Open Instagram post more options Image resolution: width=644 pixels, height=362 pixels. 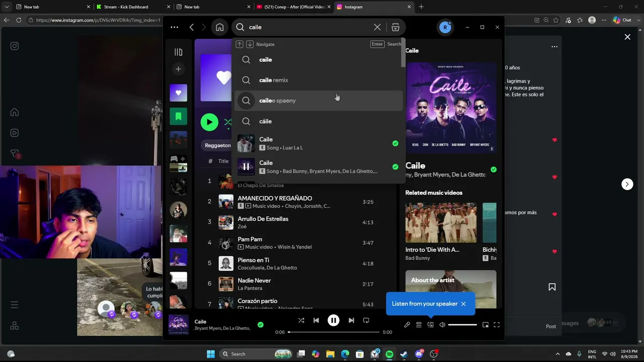coord(554,47)
